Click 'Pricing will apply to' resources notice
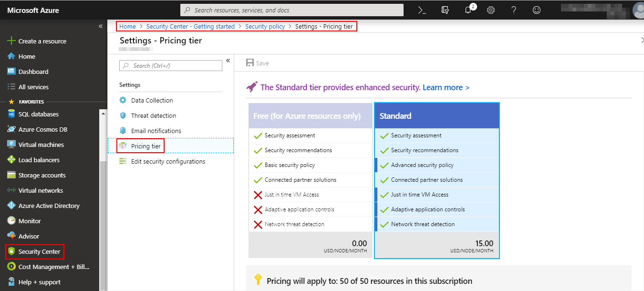Screen dimensions: 644x291 pos(369,281)
